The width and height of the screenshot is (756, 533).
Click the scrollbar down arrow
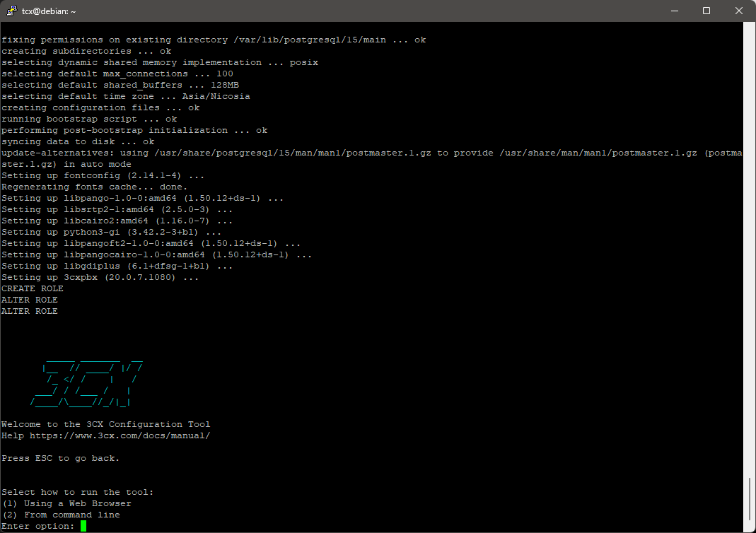[750, 527]
